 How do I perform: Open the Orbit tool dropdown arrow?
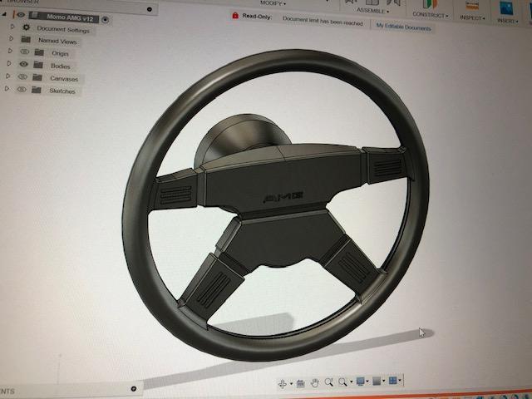291,384
